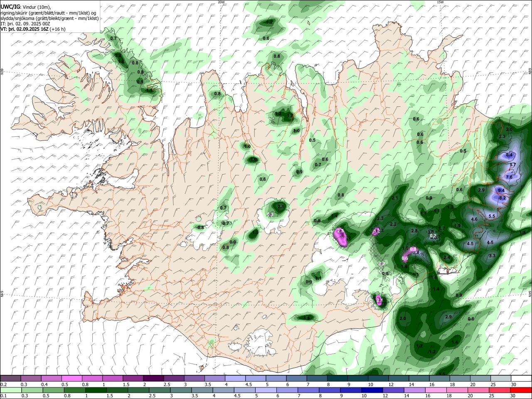Click the white swatch labeled 30 in upper legend
The image size is (532, 399).
tap(522, 378)
